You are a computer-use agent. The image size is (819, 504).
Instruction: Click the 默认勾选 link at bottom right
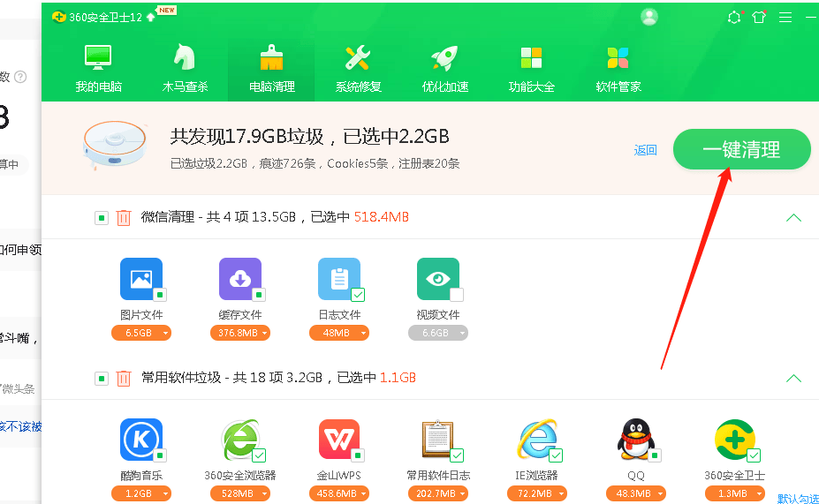(798, 499)
